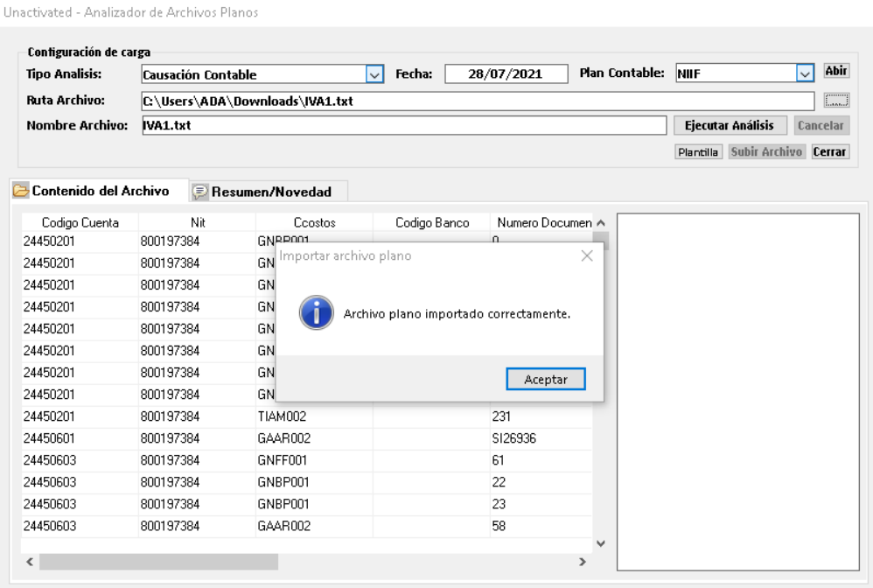Click the Plantilla button
The width and height of the screenshot is (873, 588).
coord(700,152)
